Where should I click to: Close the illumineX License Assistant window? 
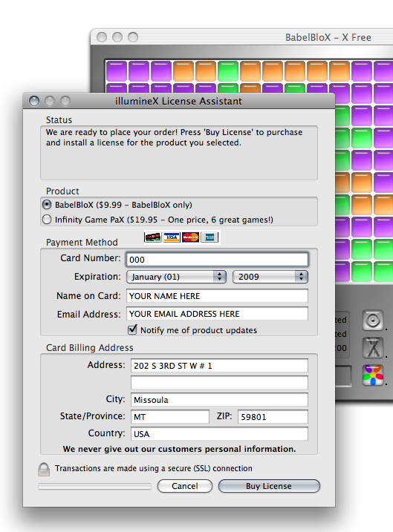pyautogui.click(x=34, y=101)
